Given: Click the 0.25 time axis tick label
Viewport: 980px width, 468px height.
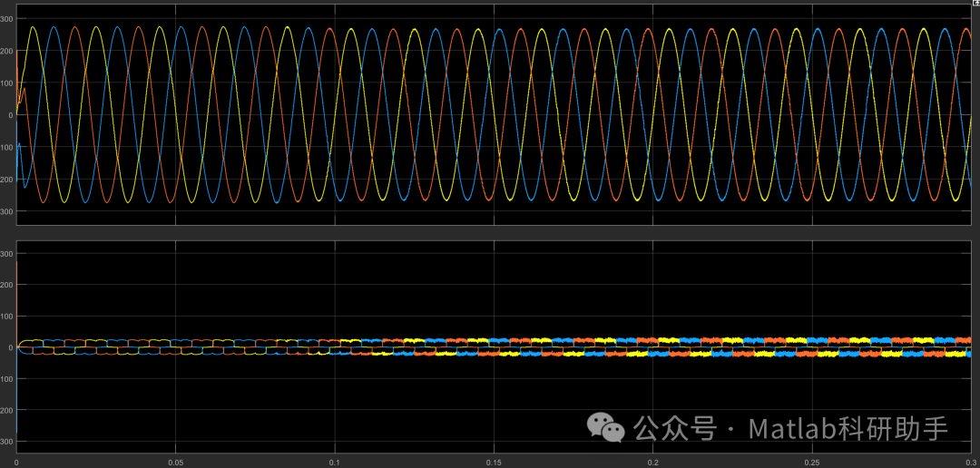Looking at the screenshot, I should click(812, 463).
